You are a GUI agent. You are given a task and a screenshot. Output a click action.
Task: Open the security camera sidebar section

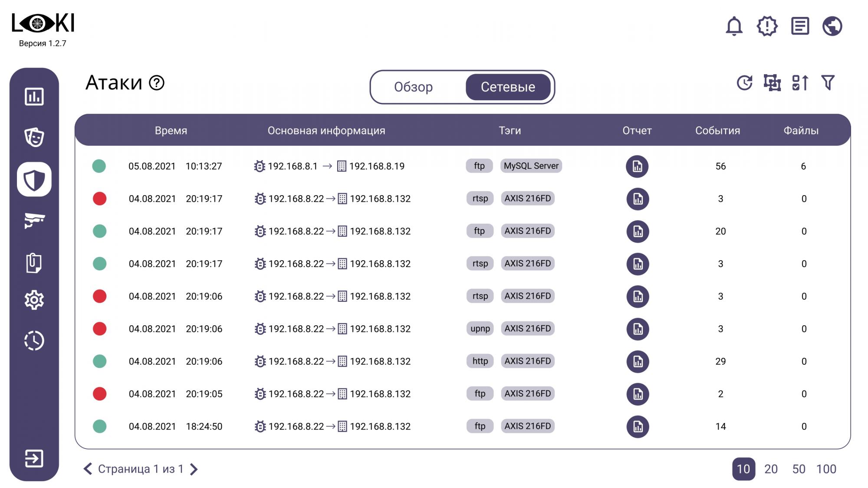tap(34, 220)
